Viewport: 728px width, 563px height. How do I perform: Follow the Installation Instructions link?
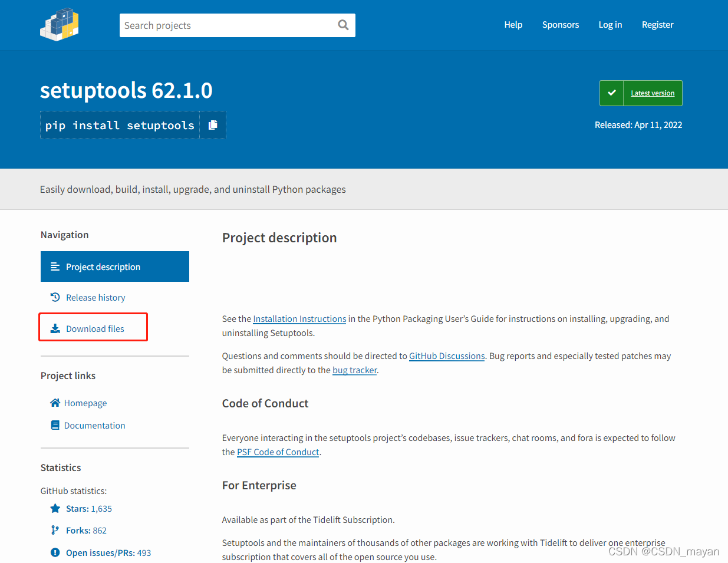pos(299,319)
